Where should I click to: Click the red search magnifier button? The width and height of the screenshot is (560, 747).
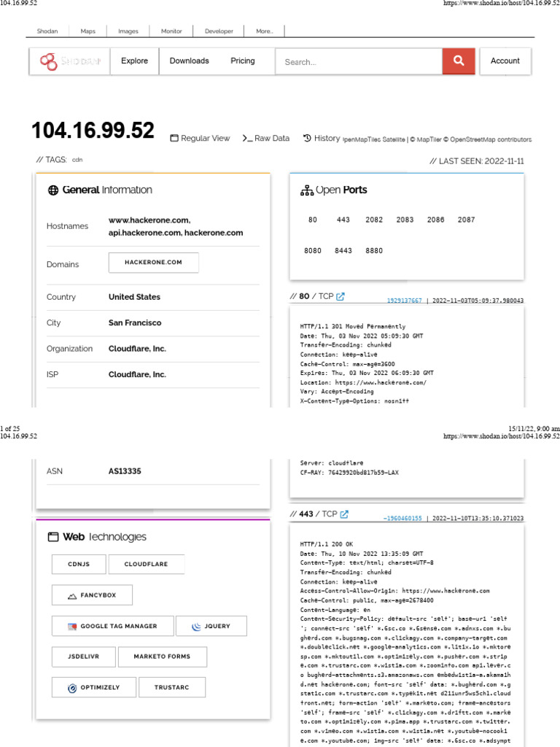pos(459,61)
